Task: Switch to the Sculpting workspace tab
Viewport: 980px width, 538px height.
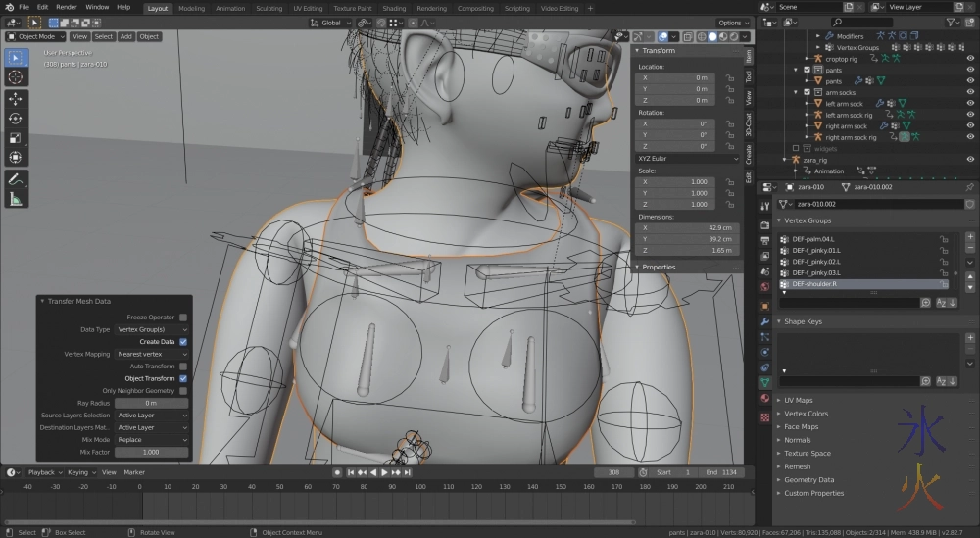Action: [x=269, y=8]
